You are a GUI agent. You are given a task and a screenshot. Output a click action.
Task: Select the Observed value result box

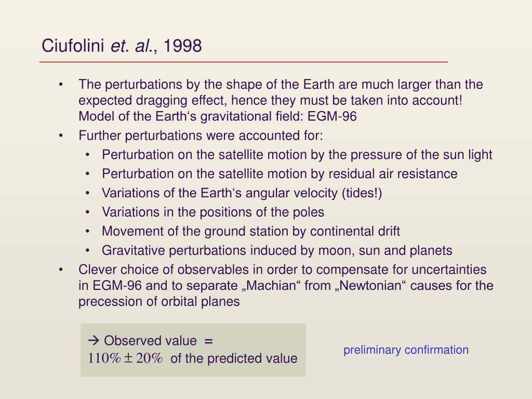[193, 350]
